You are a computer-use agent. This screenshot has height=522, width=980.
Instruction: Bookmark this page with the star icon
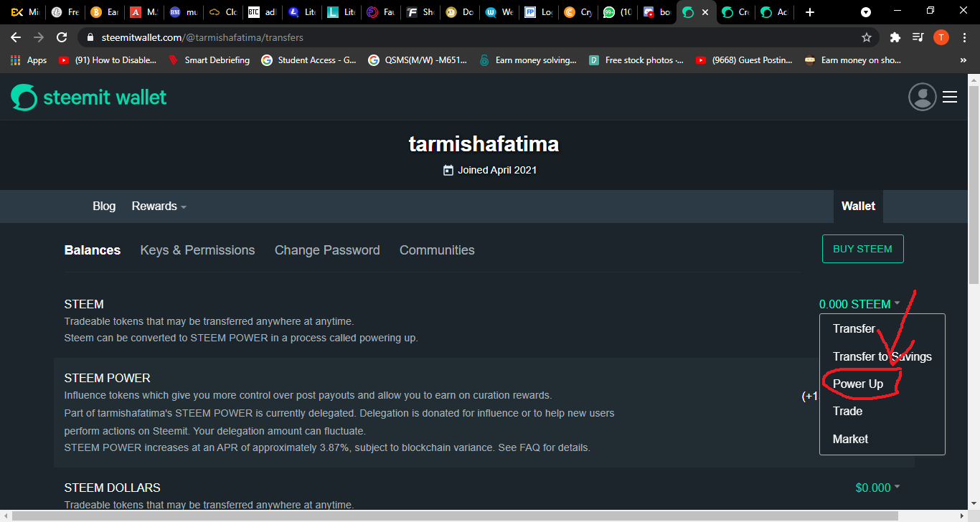coord(867,37)
